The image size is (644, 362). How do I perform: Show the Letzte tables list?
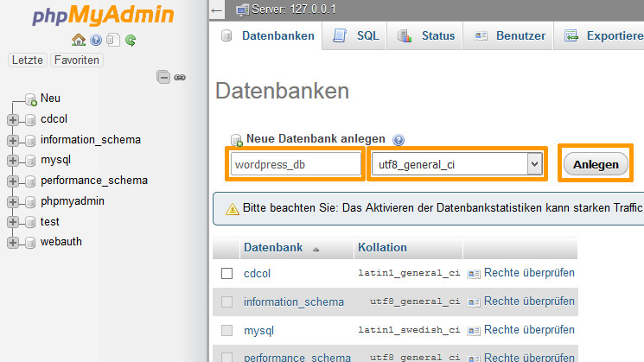tap(28, 60)
